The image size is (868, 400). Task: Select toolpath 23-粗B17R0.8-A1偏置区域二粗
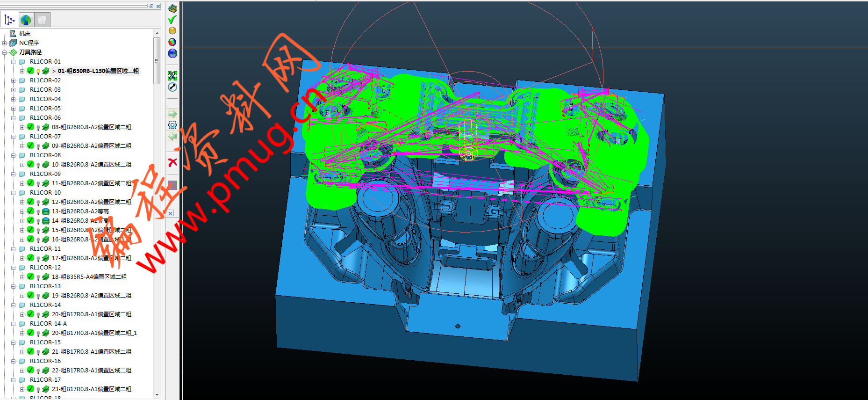coord(92,389)
